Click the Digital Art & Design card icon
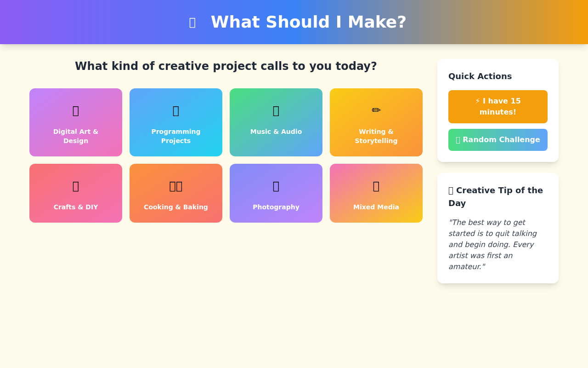 point(76,111)
